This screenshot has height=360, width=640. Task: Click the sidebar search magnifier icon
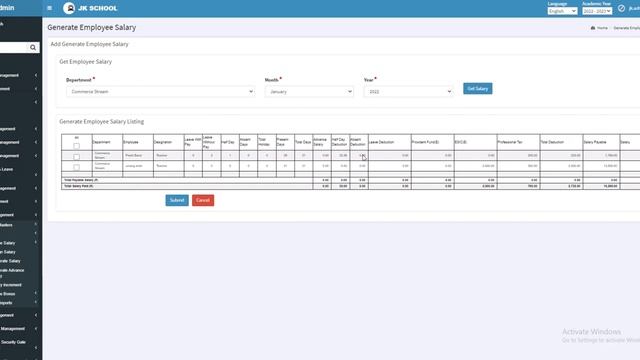point(33,48)
